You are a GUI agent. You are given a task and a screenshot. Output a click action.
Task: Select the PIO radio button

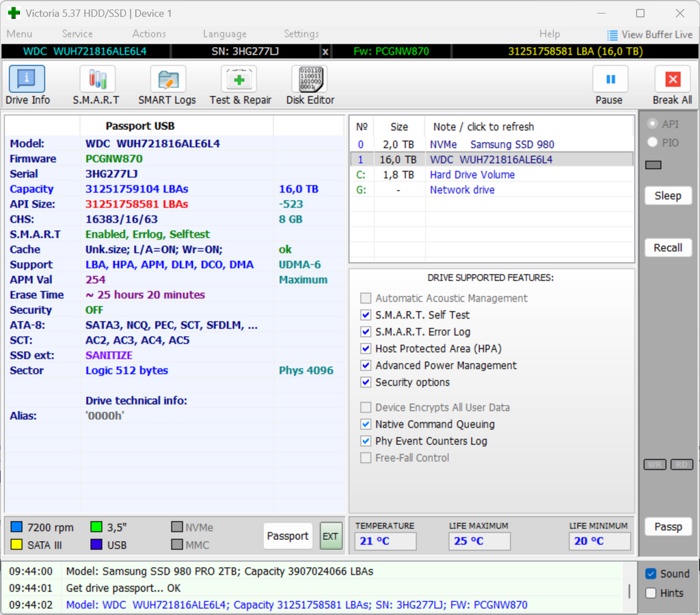tap(653, 142)
